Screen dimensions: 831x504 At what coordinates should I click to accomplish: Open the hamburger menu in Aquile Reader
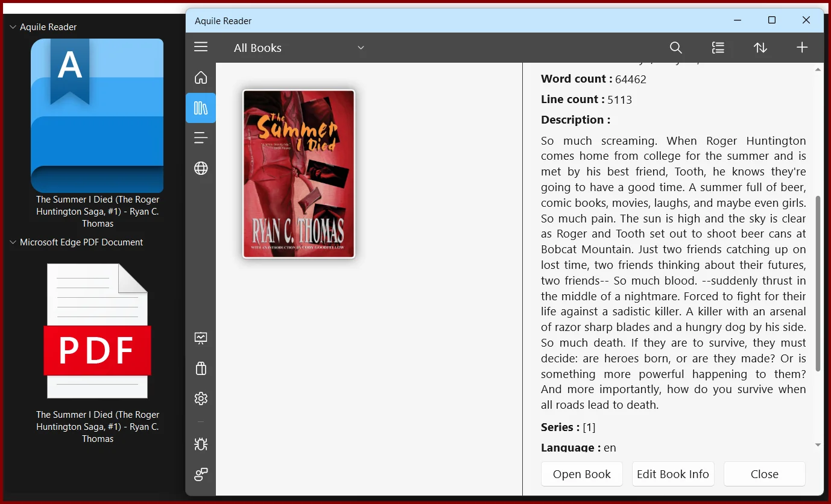[x=201, y=47]
